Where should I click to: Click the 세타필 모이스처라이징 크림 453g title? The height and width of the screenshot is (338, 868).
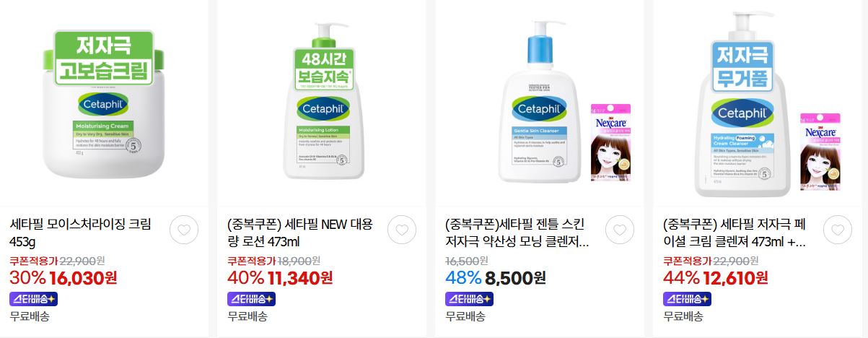point(80,233)
